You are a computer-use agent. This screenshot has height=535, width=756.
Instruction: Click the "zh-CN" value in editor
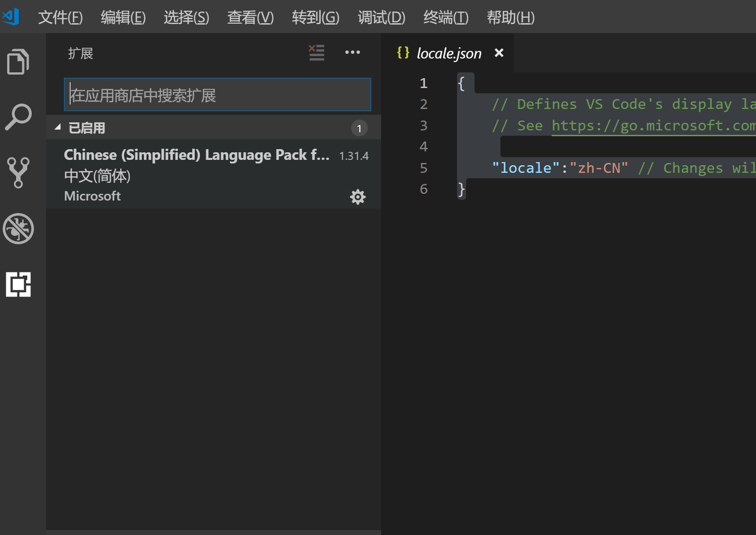click(599, 168)
